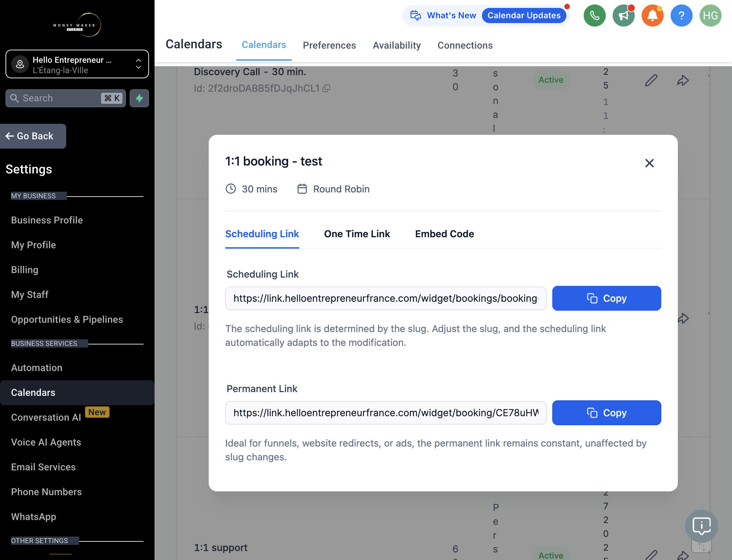Click the What's New calendar icon

(x=415, y=16)
